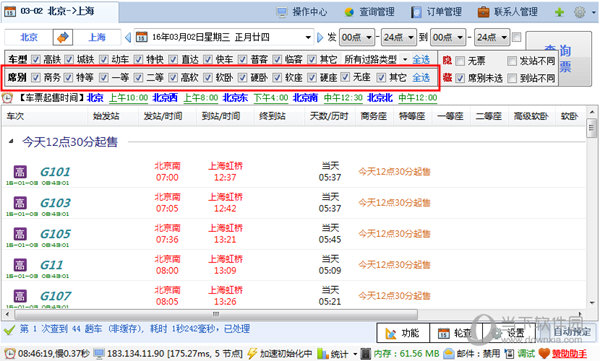Enable the 发站不同 checkbox

[x=512, y=61]
